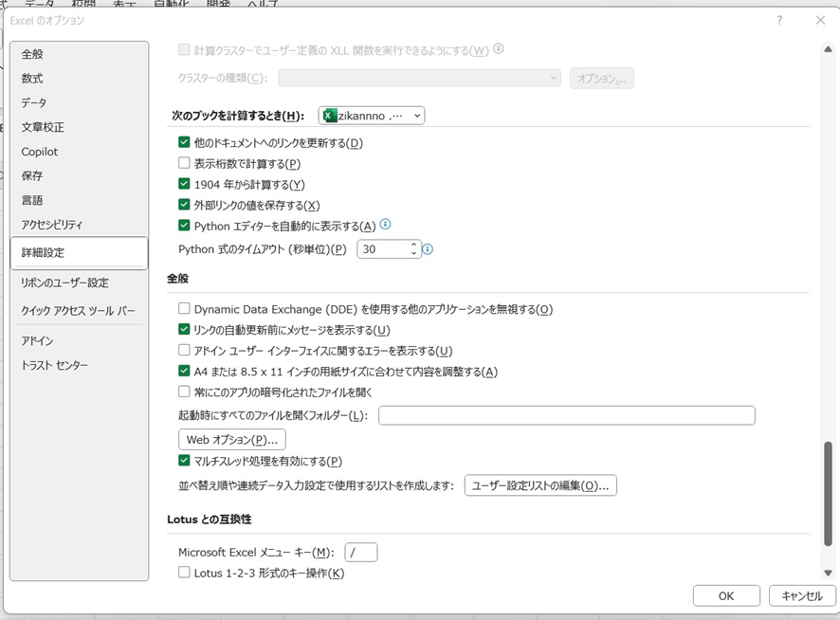Click the vertical scrollbar thumb of the options pane
The width and height of the screenshot is (840, 620).
point(828,494)
